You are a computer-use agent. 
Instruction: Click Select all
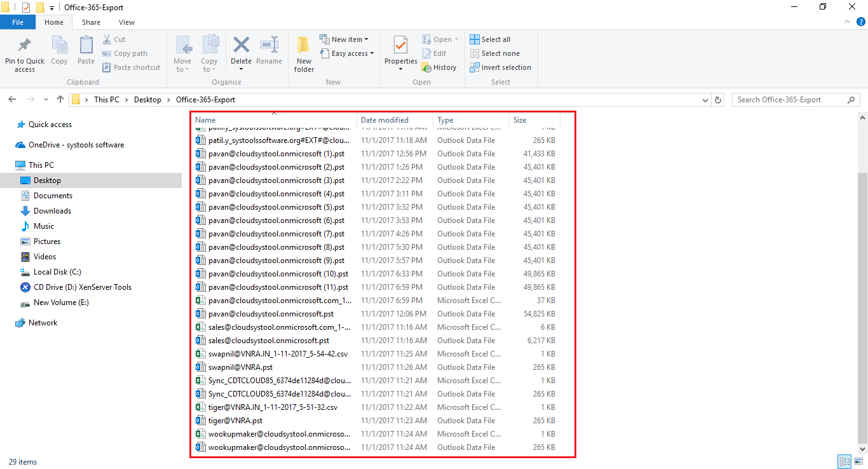490,39
